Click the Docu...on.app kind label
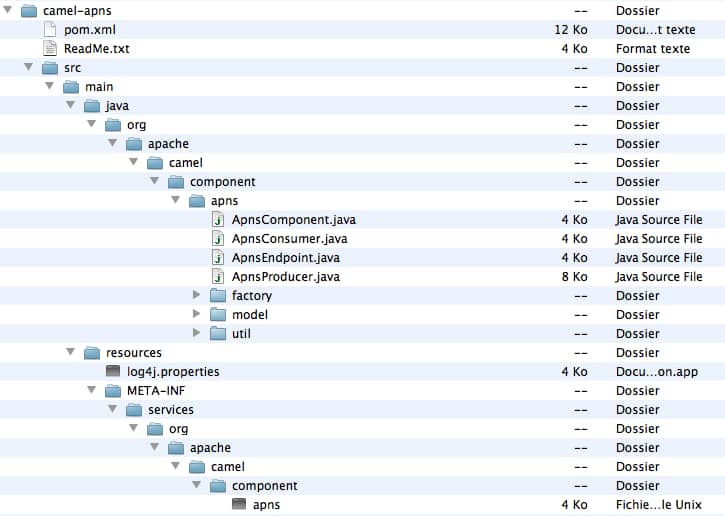This screenshot has height=516, width=725. pyautogui.click(x=657, y=372)
